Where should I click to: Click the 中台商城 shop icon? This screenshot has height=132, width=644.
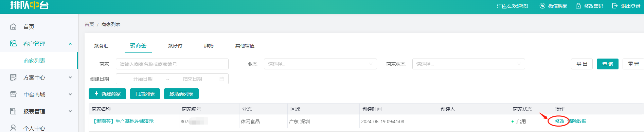click(13, 94)
